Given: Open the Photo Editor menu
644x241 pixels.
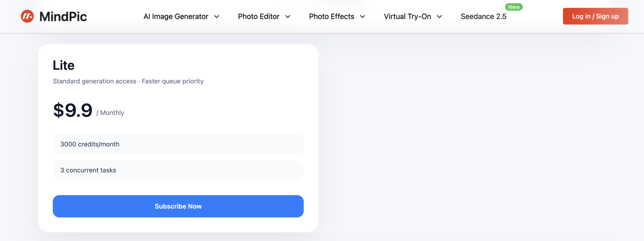Looking at the screenshot, I should coord(258,17).
